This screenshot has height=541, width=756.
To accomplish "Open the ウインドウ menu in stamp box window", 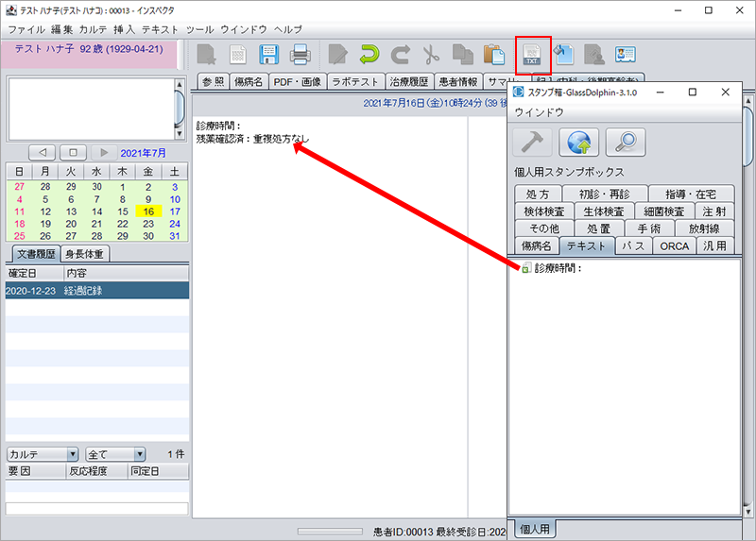I will 539,112.
